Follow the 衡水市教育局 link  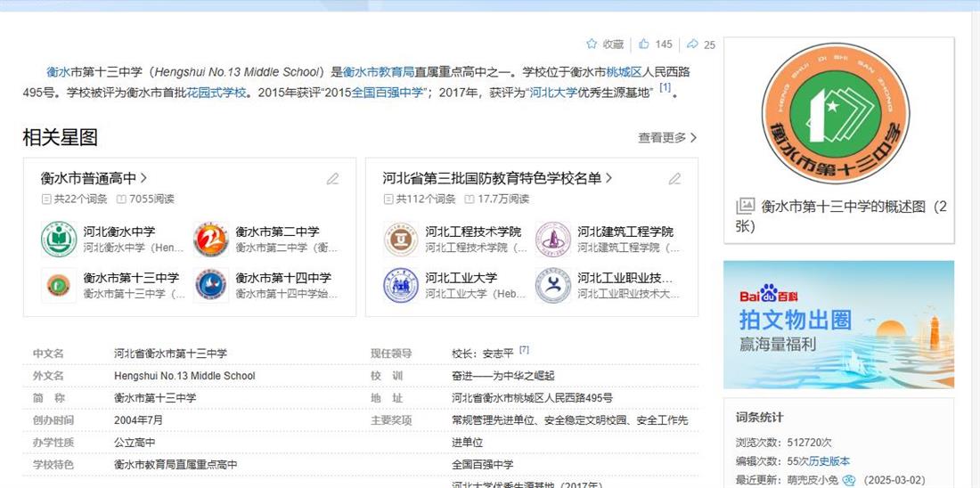(x=378, y=72)
